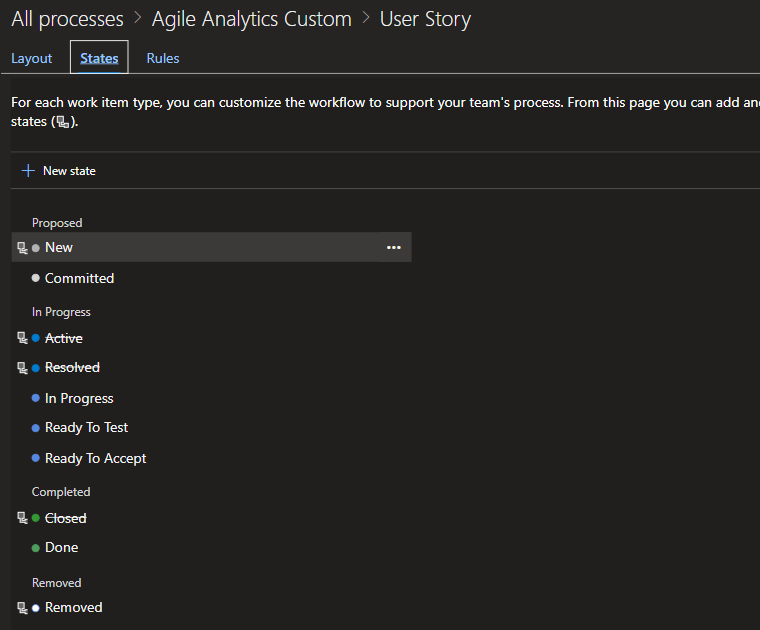
Task: Open the New state ellipsis menu
Action: click(x=394, y=248)
